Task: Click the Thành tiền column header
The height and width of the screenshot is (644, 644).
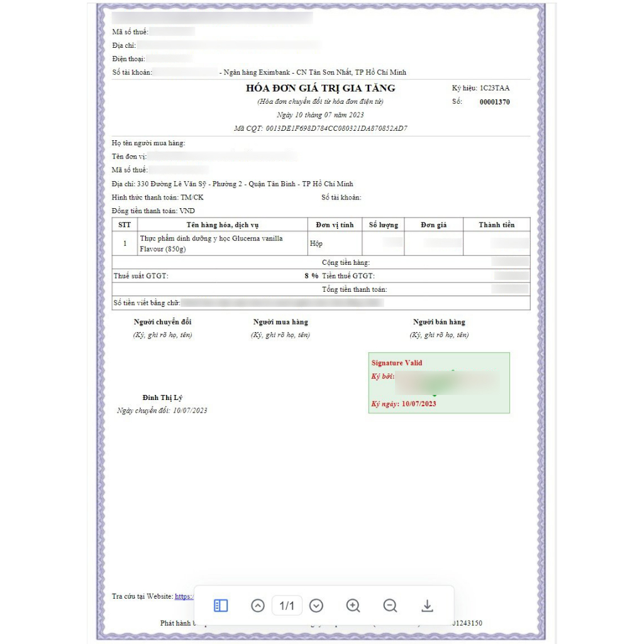Action: 496,225
